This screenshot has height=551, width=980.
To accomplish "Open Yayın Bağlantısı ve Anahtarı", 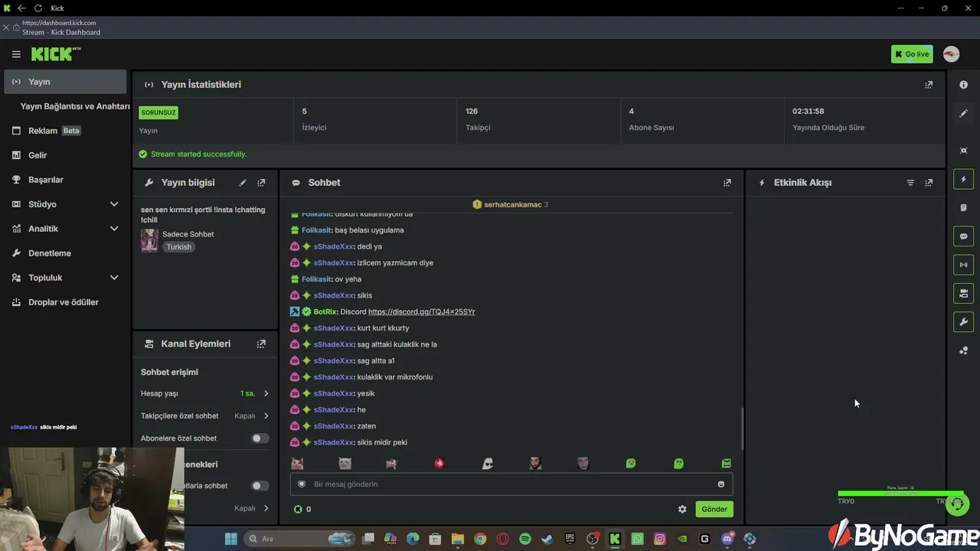I will pyautogui.click(x=75, y=106).
